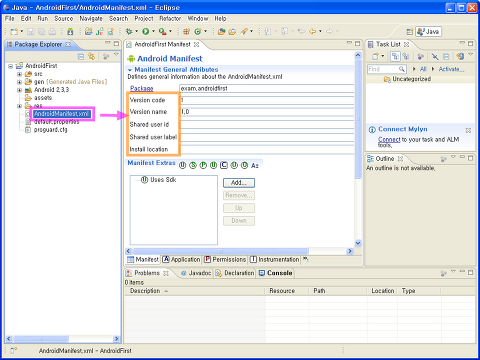Close the Connect Mylyn notice

point(468,130)
